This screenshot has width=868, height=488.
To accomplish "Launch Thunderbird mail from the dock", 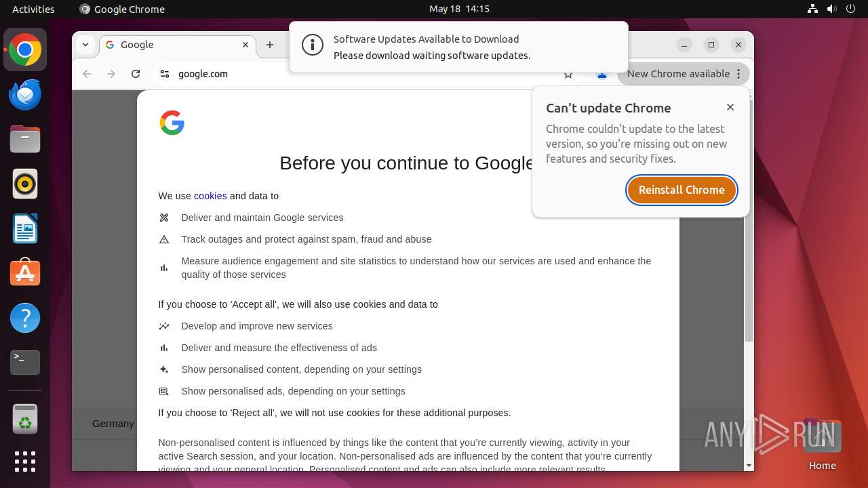I will [25, 94].
